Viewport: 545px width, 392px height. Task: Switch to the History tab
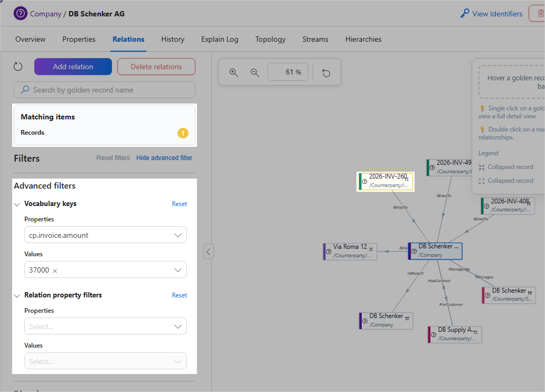[x=173, y=39]
